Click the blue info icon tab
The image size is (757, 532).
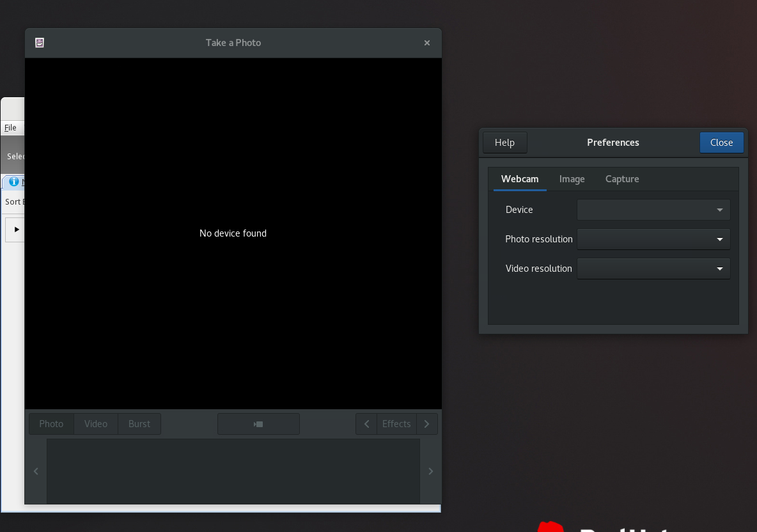[x=13, y=182]
